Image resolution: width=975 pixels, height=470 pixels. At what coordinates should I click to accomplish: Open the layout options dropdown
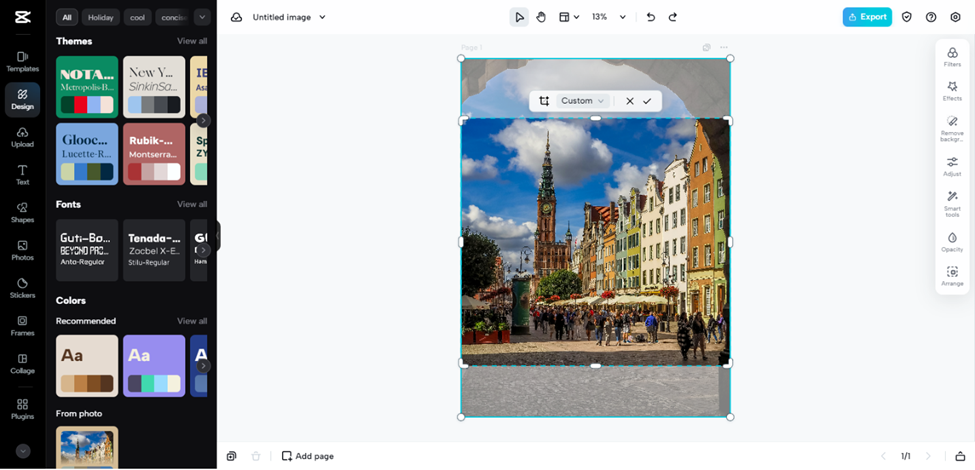(x=569, y=17)
